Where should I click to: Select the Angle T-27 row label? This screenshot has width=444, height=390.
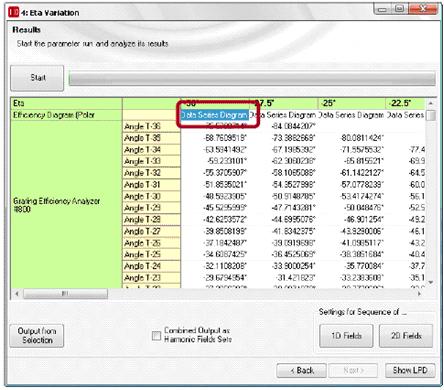pos(151,231)
